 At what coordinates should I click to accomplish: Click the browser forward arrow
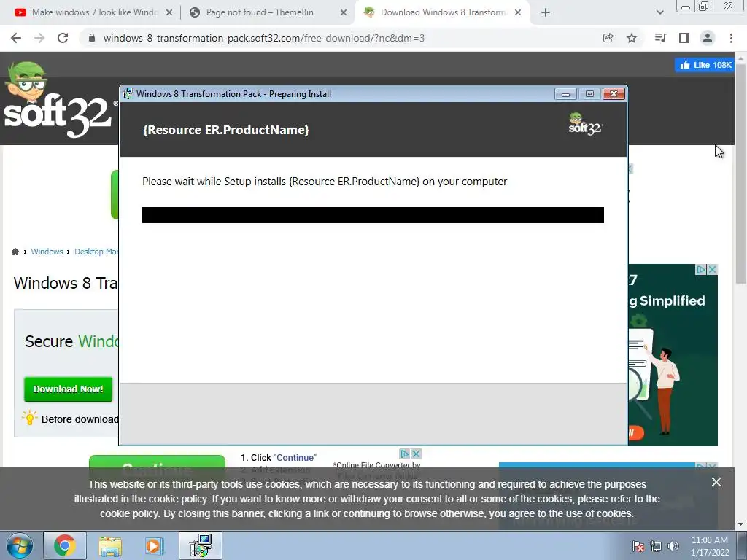39,38
